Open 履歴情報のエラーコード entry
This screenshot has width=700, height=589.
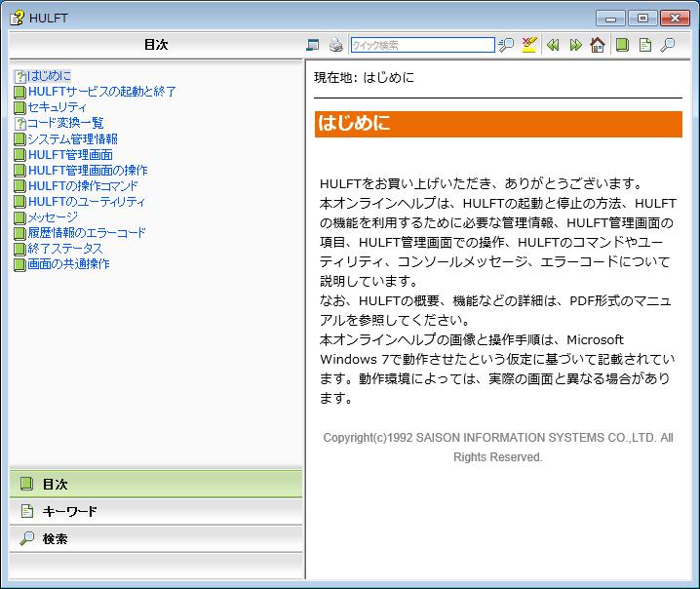tap(86, 233)
